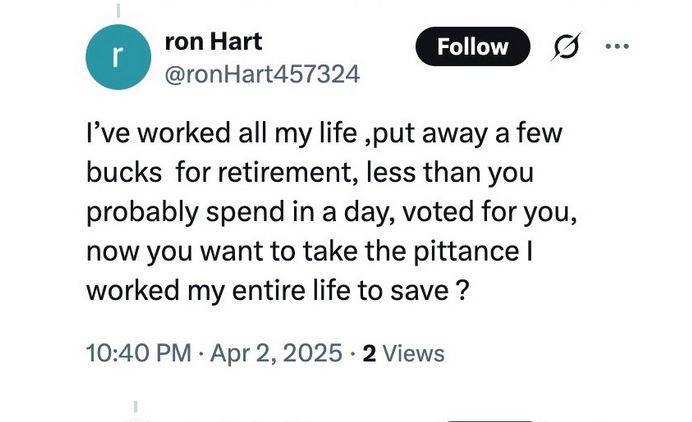692x422 pixels.
Task: Follow ron Hart
Action: coord(473,46)
